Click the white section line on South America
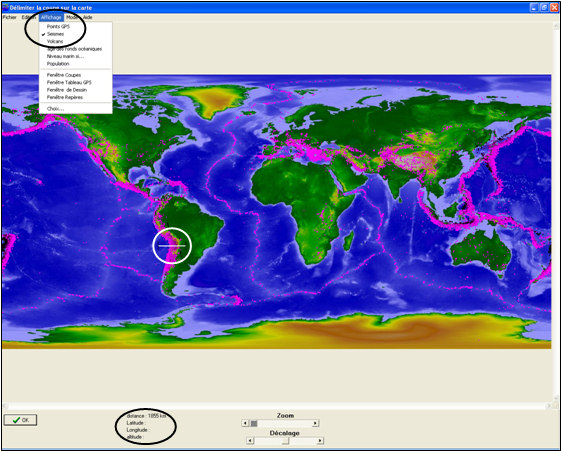Image resolution: width=561 pixels, height=451 pixels. click(x=172, y=246)
